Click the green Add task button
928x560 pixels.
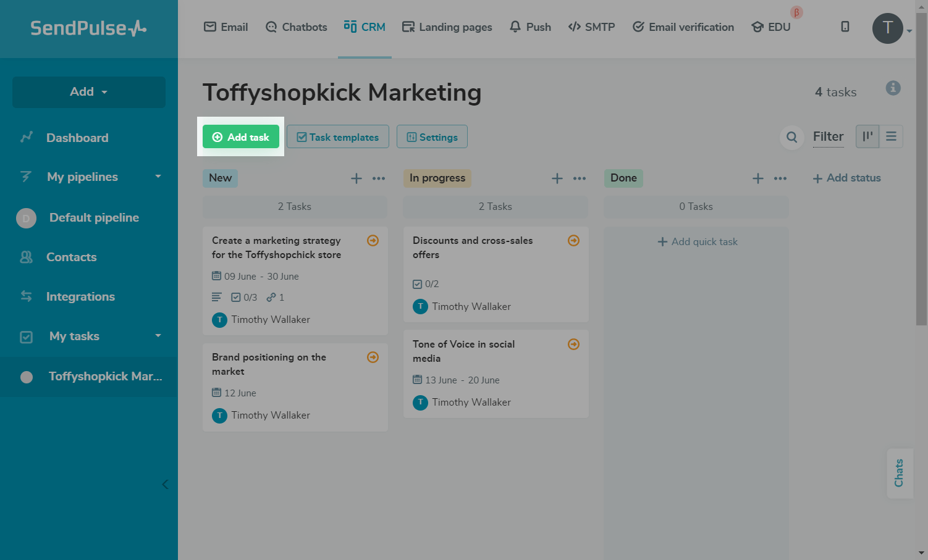[x=241, y=137]
